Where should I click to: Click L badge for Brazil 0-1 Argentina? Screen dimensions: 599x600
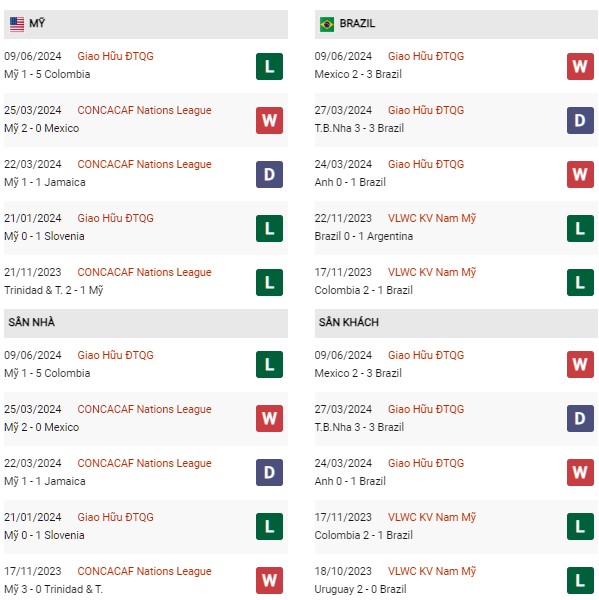[579, 228]
